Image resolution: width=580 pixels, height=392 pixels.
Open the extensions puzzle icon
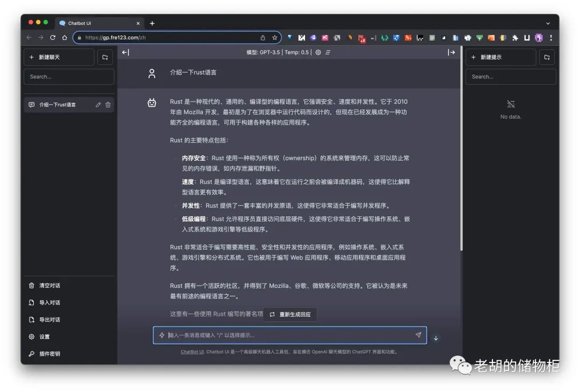point(515,38)
